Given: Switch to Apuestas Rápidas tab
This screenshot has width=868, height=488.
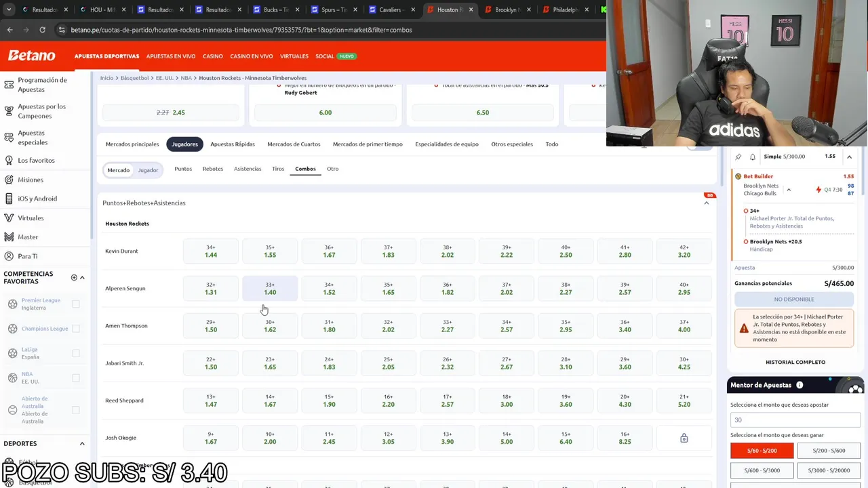Looking at the screenshot, I should point(233,144).
